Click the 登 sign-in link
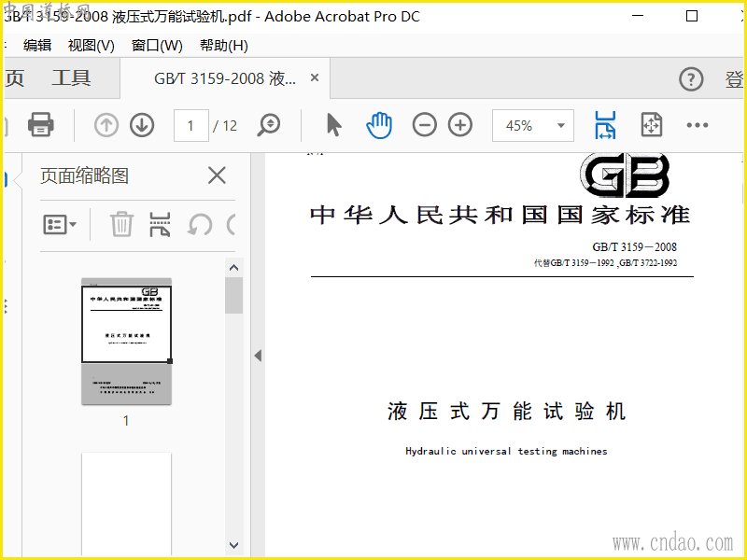This screenshot has height=560, width=747. coord(734,79)
